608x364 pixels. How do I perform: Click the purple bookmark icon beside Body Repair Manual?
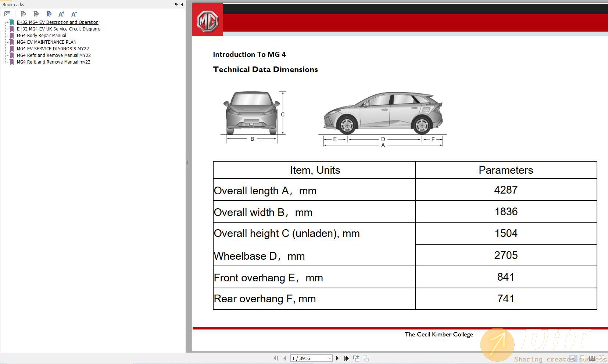pyautogui.click(x=12, y=36)
